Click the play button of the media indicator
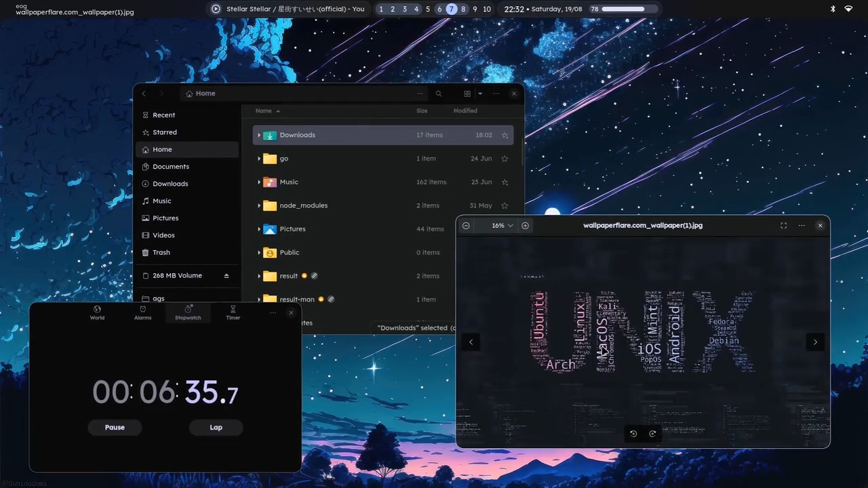 coord(216,9)
